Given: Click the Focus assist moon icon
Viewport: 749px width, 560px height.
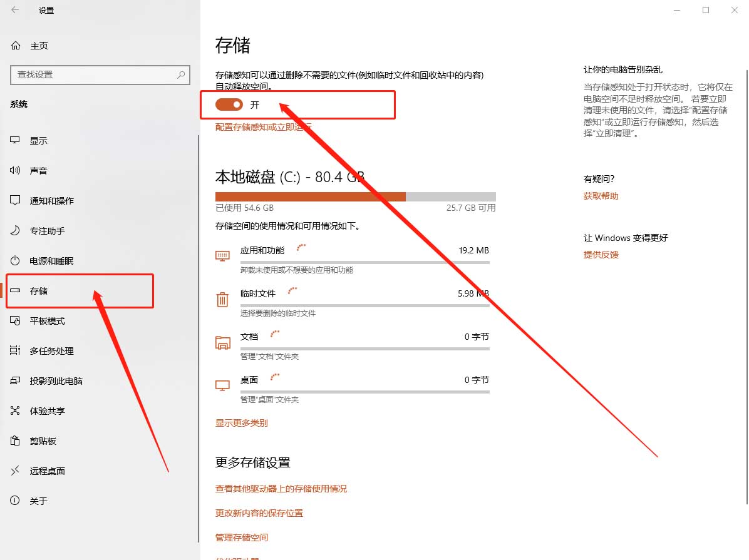Looking at the screenshot, I should click(16, 231).
